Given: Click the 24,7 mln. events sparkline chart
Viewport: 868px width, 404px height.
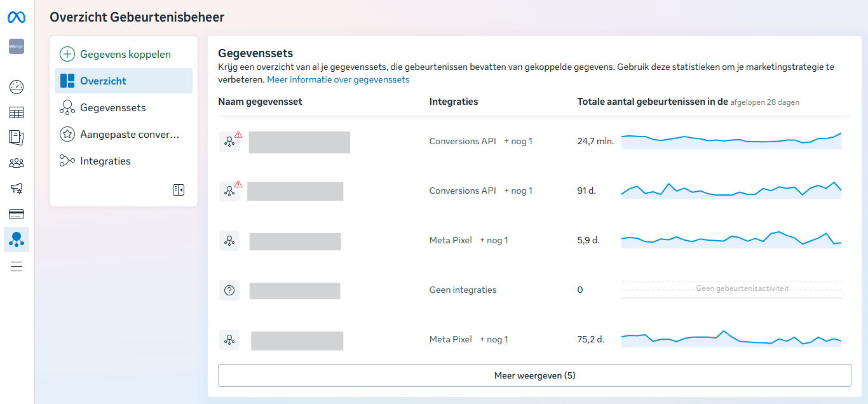Looking at the screenshot, I should (x=731, y=141).
